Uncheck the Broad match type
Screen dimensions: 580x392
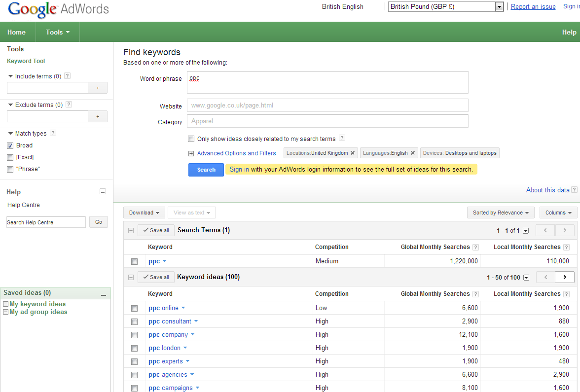[x=10, y=146]
